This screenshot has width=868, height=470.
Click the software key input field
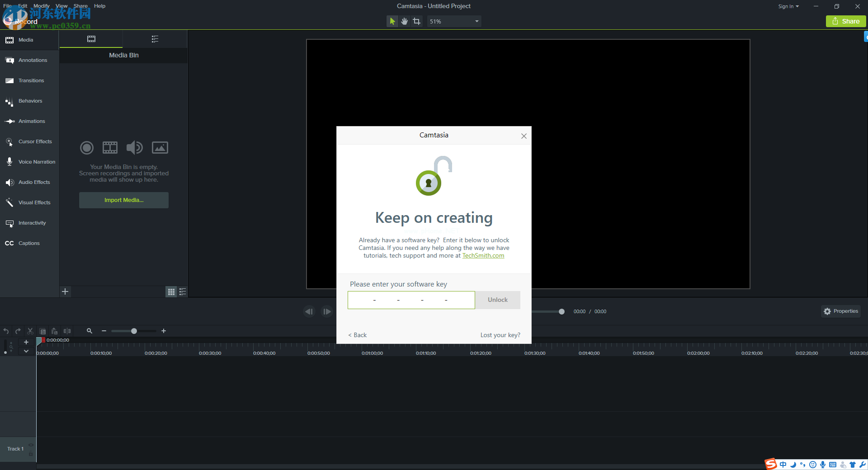point(411,300)
